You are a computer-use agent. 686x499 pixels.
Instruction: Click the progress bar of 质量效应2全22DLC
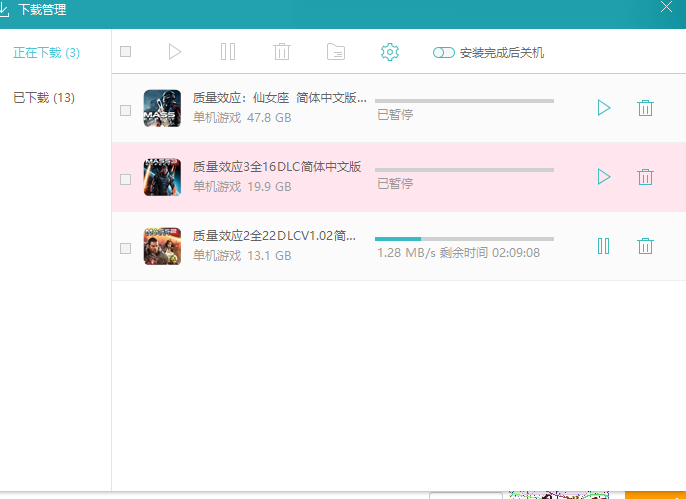pos(464,239)
